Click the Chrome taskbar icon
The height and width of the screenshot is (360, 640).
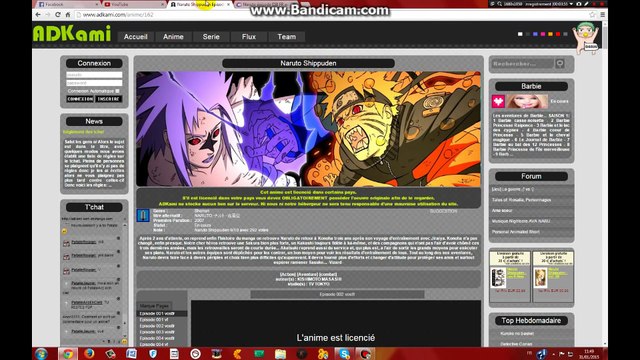tap(68, 354)
